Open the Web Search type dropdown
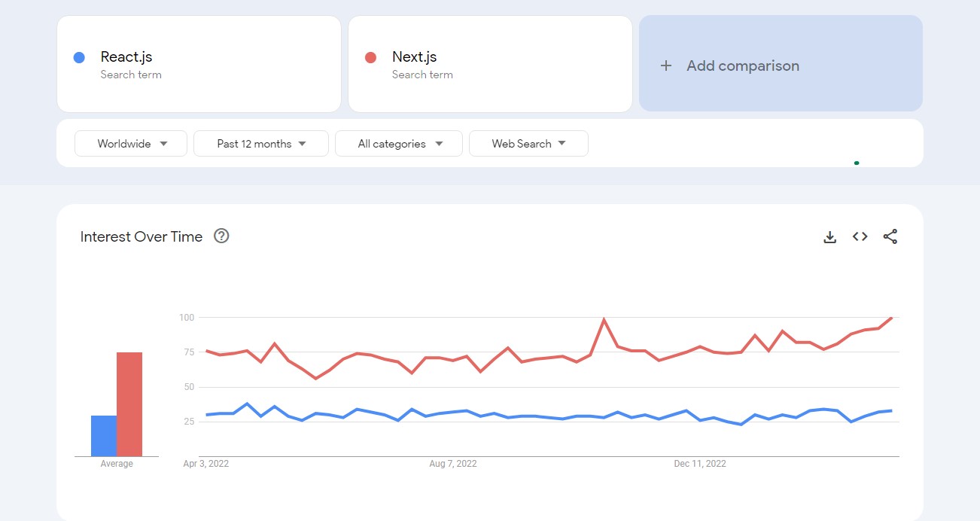Viewport: 980px width, 521px height. [528, 144]
